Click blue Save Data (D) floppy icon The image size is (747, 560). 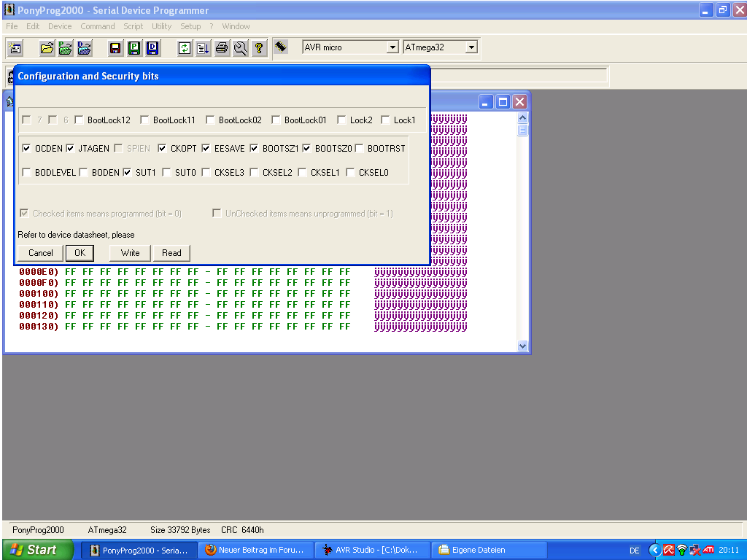click(152, 47)
